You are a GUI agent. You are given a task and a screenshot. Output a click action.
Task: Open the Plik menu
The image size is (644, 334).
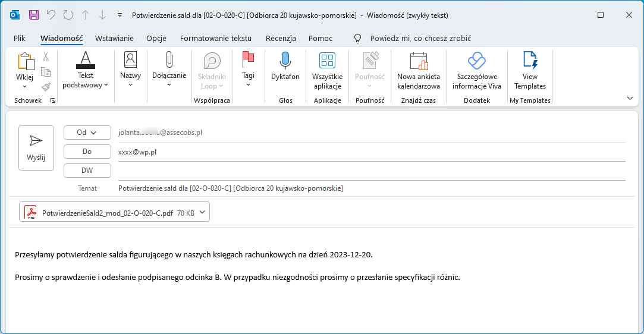coord(19,38)
